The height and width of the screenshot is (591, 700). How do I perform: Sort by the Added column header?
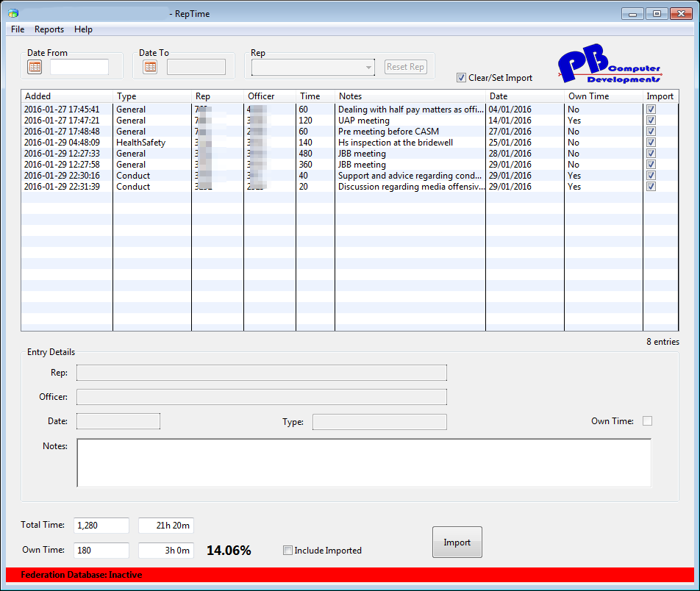66,96
